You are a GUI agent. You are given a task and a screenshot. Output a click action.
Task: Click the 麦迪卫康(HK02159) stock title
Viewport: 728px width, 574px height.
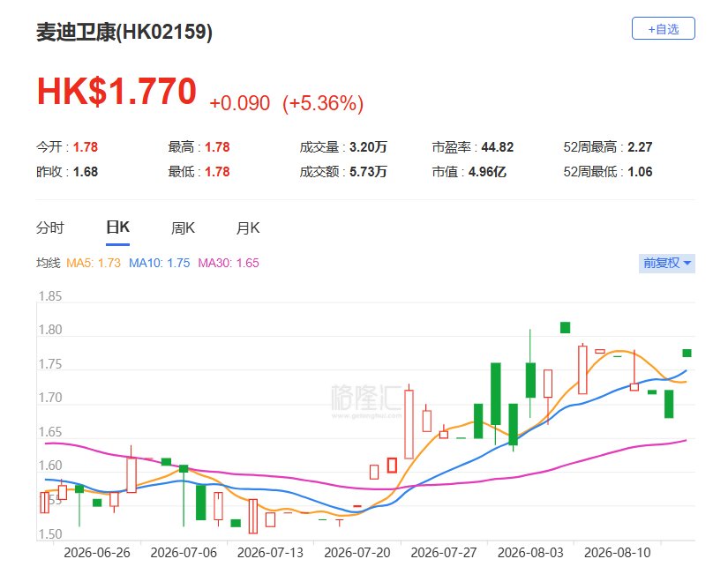[124, 33]
